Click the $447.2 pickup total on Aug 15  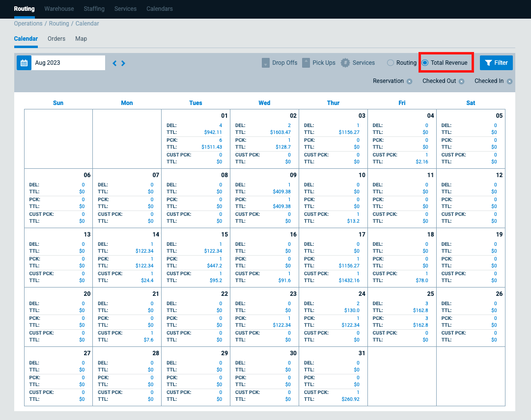215,266
